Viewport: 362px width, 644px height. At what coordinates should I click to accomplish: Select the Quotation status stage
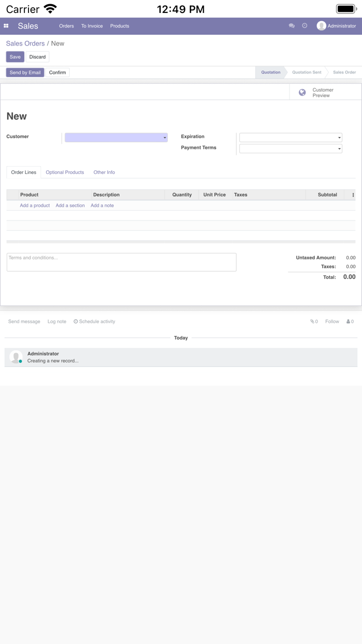(x=270, y=72)
